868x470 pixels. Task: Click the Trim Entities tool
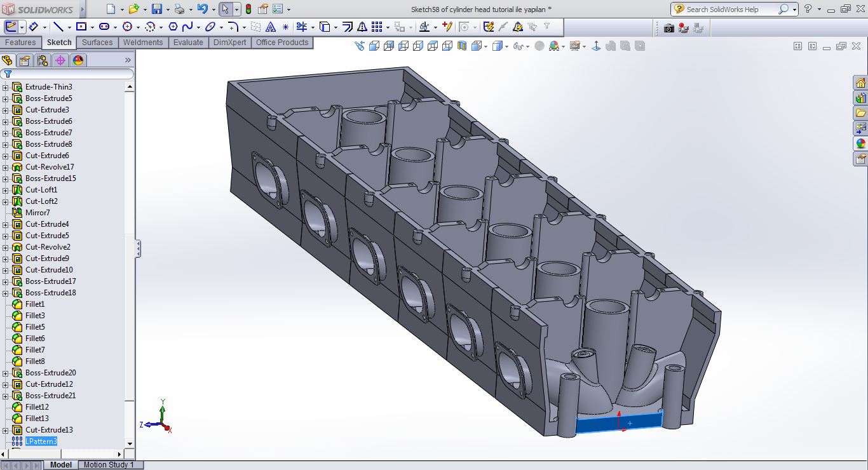coord(302,27)
